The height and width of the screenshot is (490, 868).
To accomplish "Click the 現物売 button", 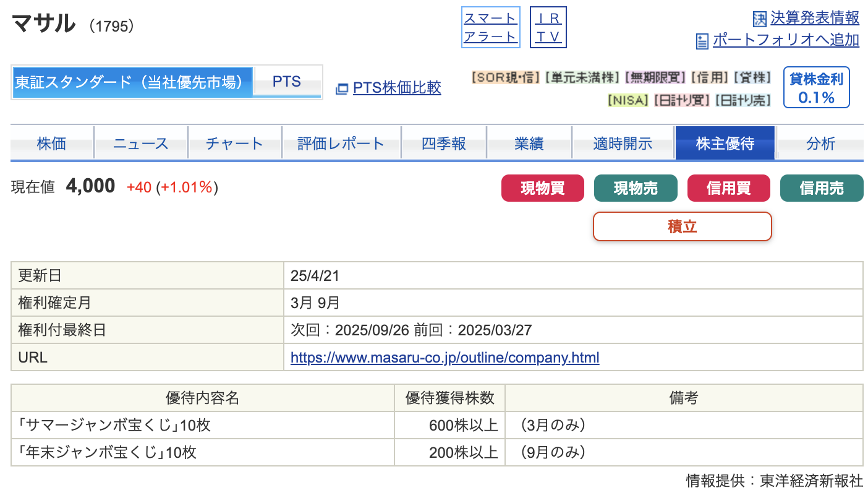I will [636, 188].
